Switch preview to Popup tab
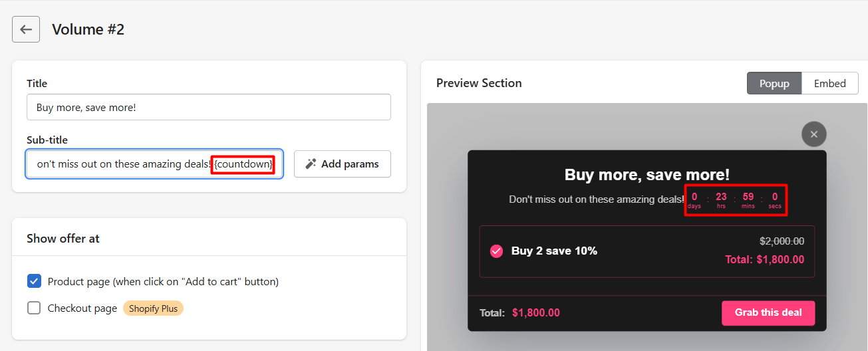Viewport: 868px width, 351px height. (x=774, y=83)
